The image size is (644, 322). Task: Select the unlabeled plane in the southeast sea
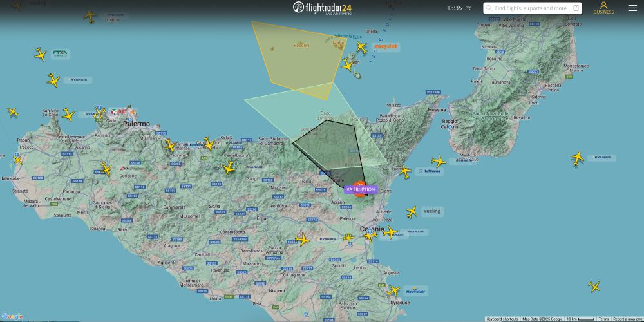click(x=594, y=287)
